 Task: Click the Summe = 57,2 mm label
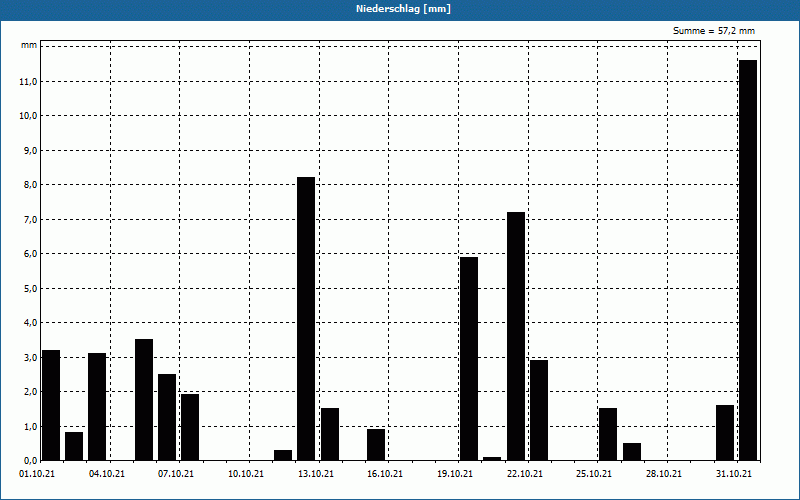[714, 31]
